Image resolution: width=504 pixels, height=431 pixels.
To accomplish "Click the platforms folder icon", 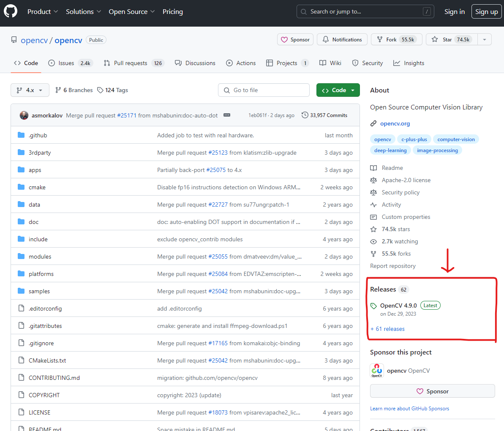I will 21,273.
